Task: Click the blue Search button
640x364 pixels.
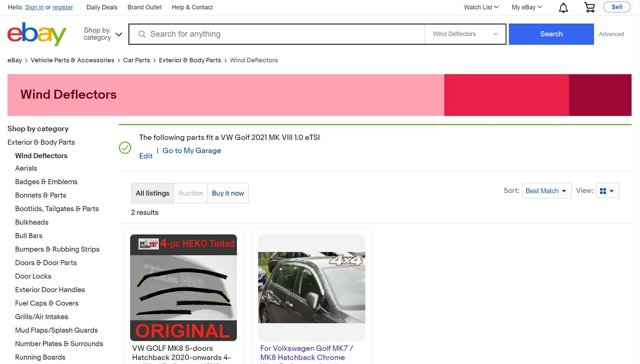Action: (551, 34)
